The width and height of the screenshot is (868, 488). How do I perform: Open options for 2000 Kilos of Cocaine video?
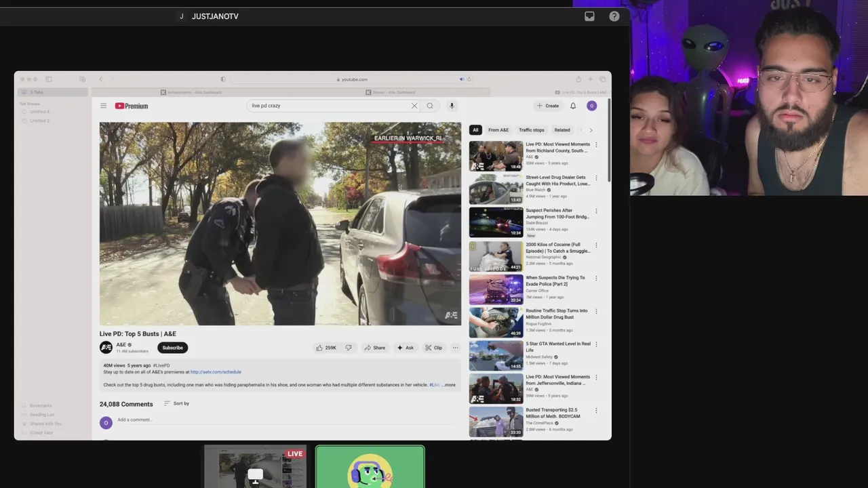click(x=596, y=245)
